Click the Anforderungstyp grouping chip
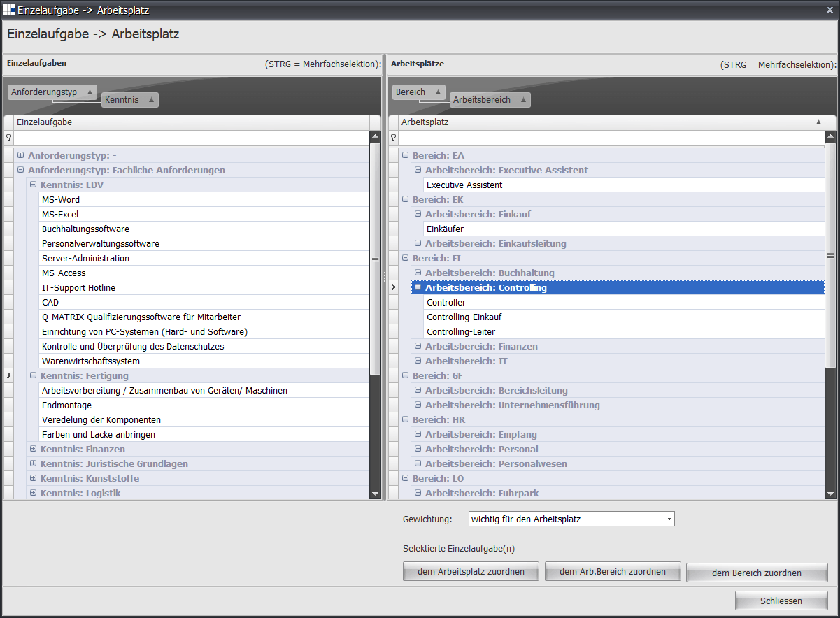The height and width of the screenshot is (618, 840). tap(52, 92)
